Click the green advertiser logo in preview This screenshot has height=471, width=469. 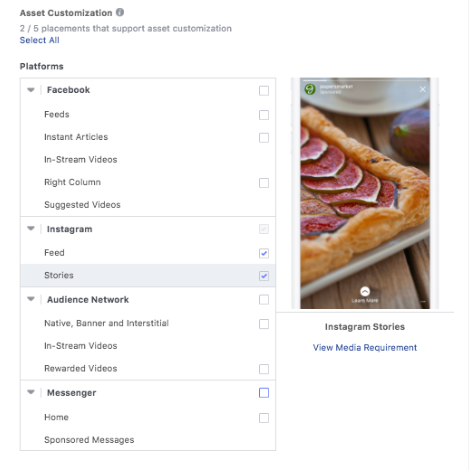coord(310,89)
